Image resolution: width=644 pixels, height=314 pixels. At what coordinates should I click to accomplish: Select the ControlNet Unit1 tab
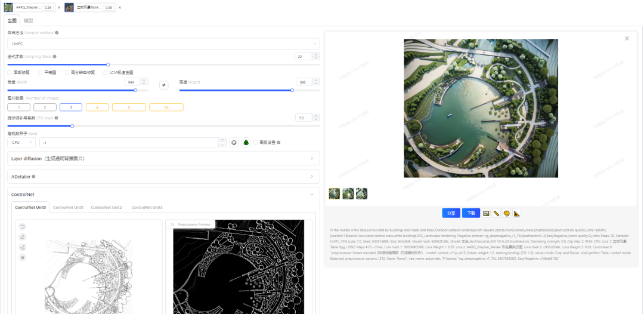pyautogui.click(x=68, y=208)
